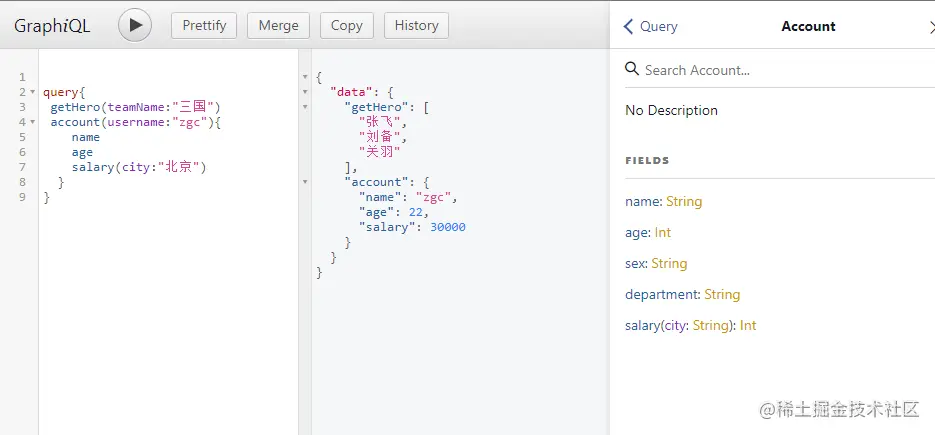
Task: Fold the account block at line 4
Action: click(x=32, y=122)
